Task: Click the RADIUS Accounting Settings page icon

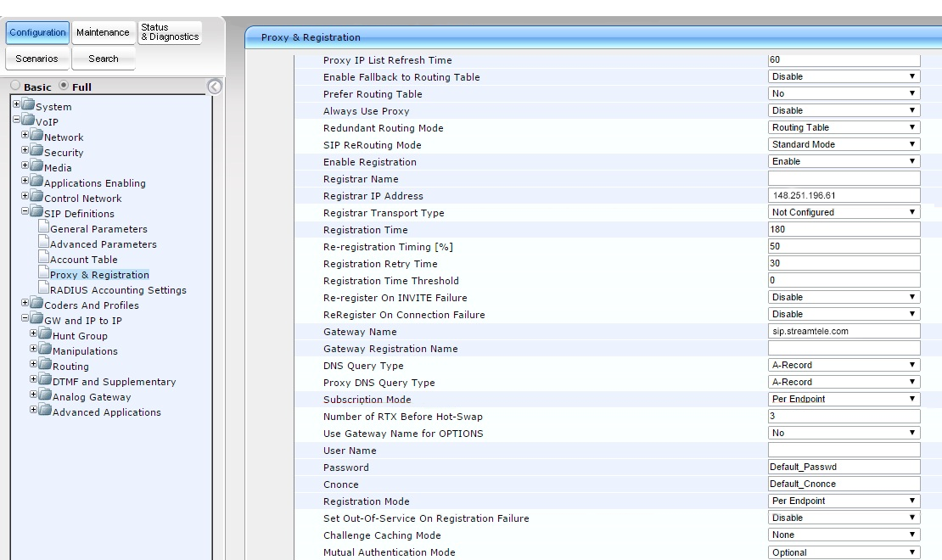Action: point(42,289)
